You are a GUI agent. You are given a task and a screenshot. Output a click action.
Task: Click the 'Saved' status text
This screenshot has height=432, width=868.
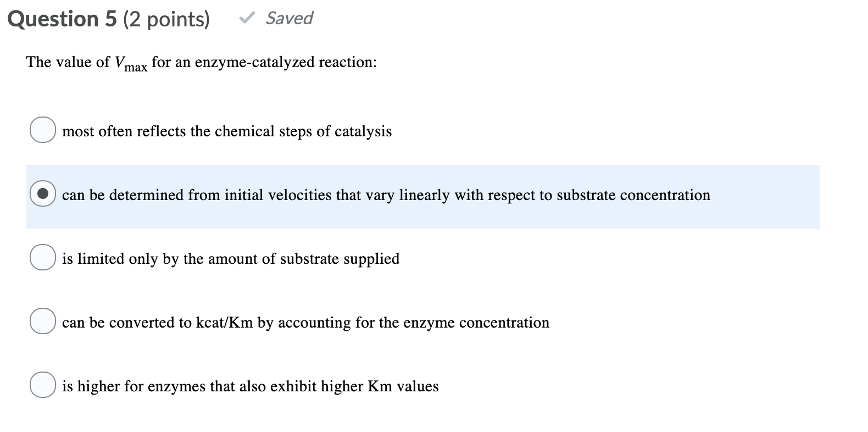click(288, 18)
